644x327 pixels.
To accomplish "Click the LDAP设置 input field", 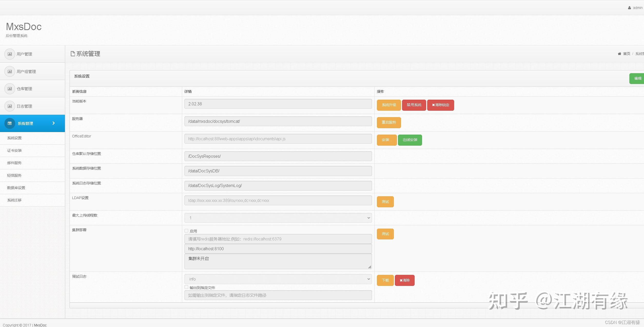I will 278,200.
